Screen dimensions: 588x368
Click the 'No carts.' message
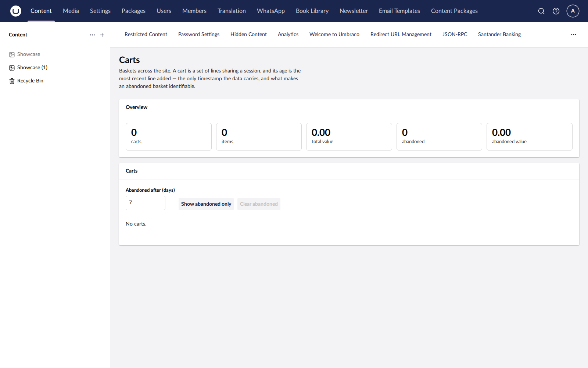(136, 224)
